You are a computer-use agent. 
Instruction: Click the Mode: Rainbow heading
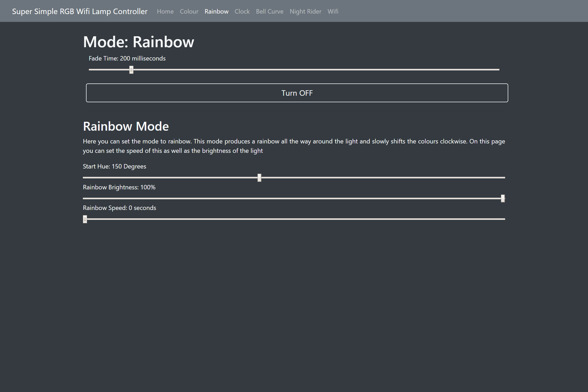coord(138,41)
